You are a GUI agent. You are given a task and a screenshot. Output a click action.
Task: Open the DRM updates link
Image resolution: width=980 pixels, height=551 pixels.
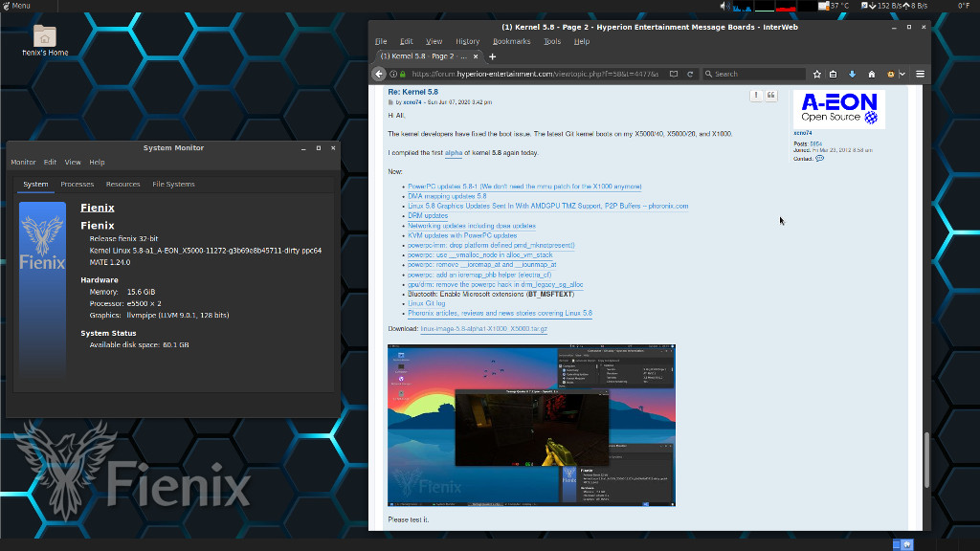tap(428, 215)
